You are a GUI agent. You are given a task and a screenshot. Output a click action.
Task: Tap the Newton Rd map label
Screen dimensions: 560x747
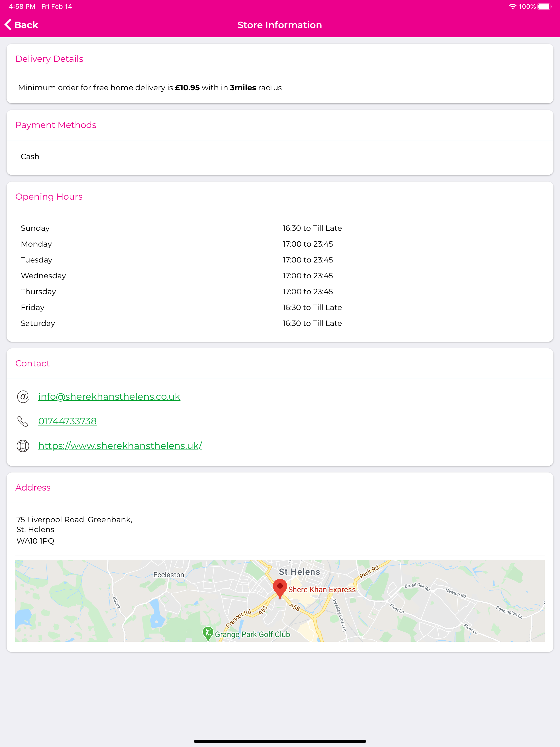click(x=456, y=593)
